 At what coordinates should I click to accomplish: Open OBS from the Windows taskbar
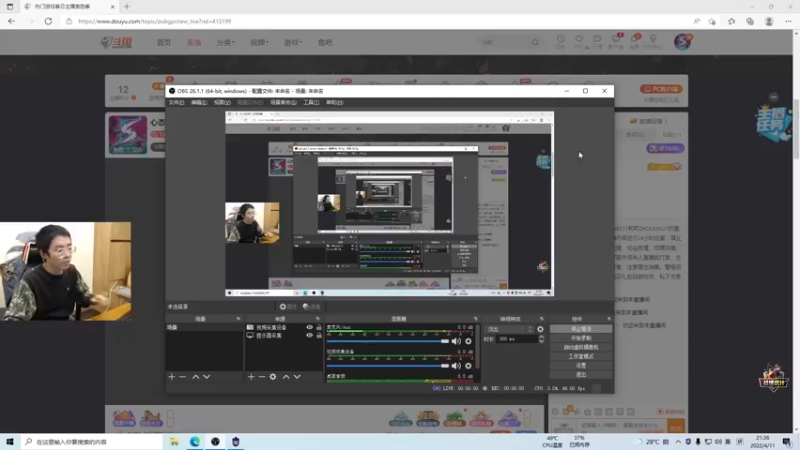(215, 441)
